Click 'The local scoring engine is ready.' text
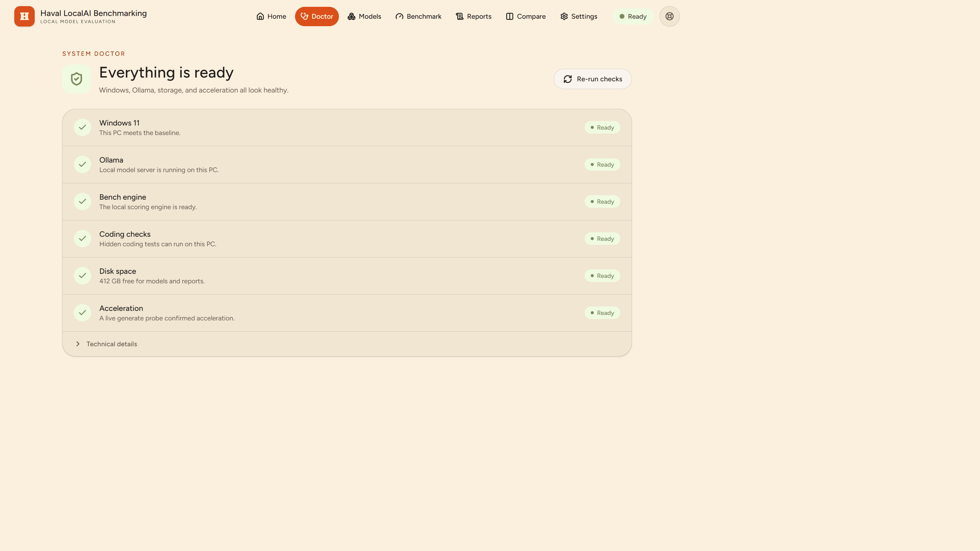The image size is (980, 551). pyautogui.click(x=148, y=207)
